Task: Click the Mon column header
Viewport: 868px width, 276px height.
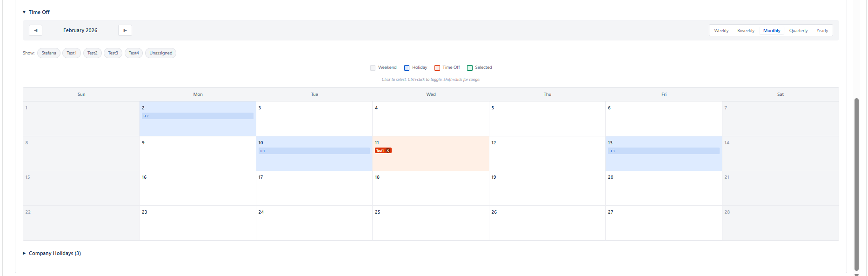Action: 198,94
